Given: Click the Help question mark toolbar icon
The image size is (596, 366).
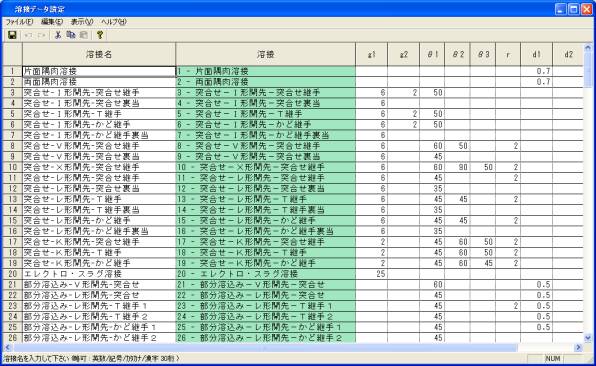Looking at the screenshot, I should click(100, 35).
